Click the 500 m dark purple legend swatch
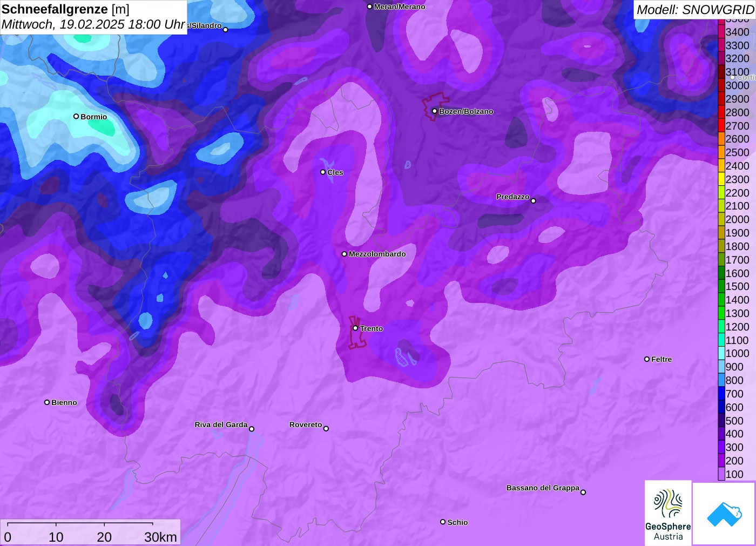756x546 pixels. coord(721,421)
